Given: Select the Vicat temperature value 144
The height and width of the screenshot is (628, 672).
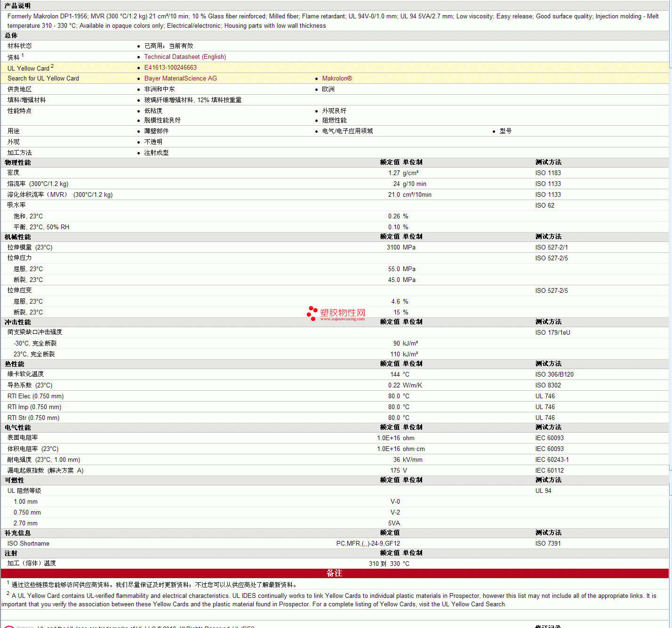Looking at the screenshot, I should [395, 375].
